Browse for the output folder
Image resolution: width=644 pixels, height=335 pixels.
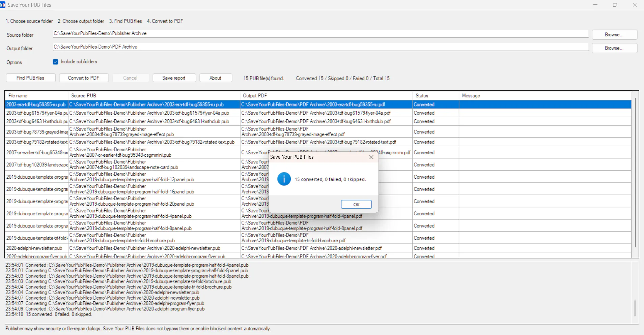coord(614,48)
